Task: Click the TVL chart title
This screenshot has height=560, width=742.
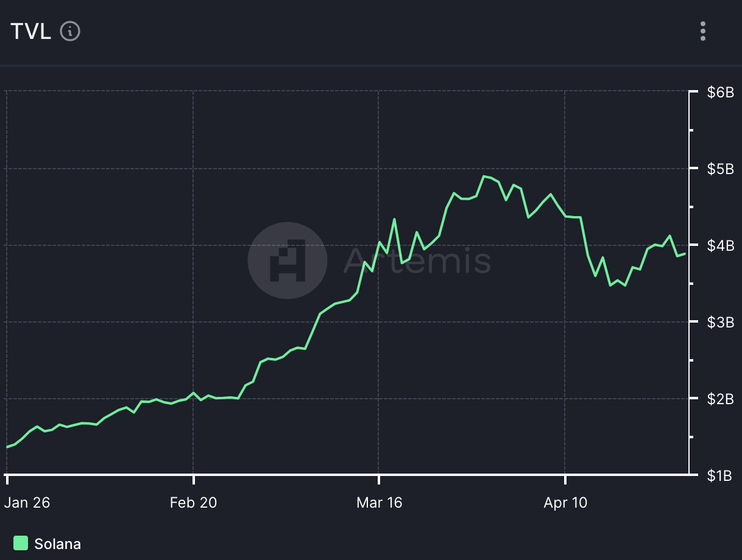Action: click(30, 31)
